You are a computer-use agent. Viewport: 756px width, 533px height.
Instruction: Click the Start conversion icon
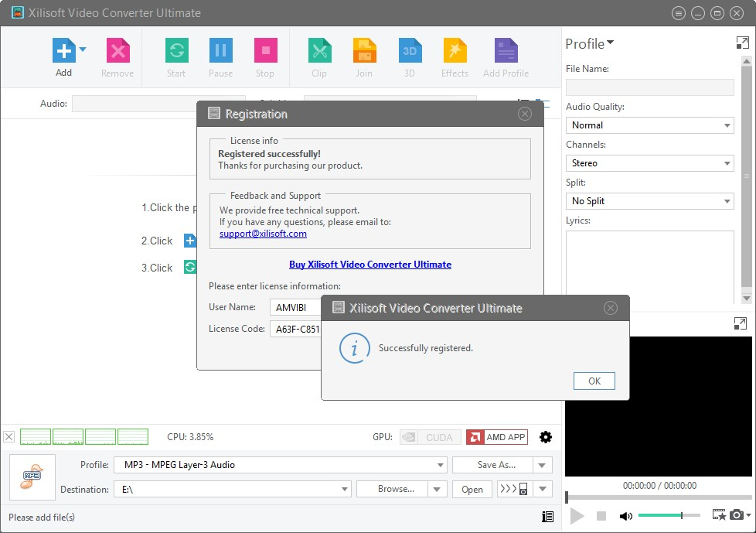pyautogui.click(x=176, y=50)
